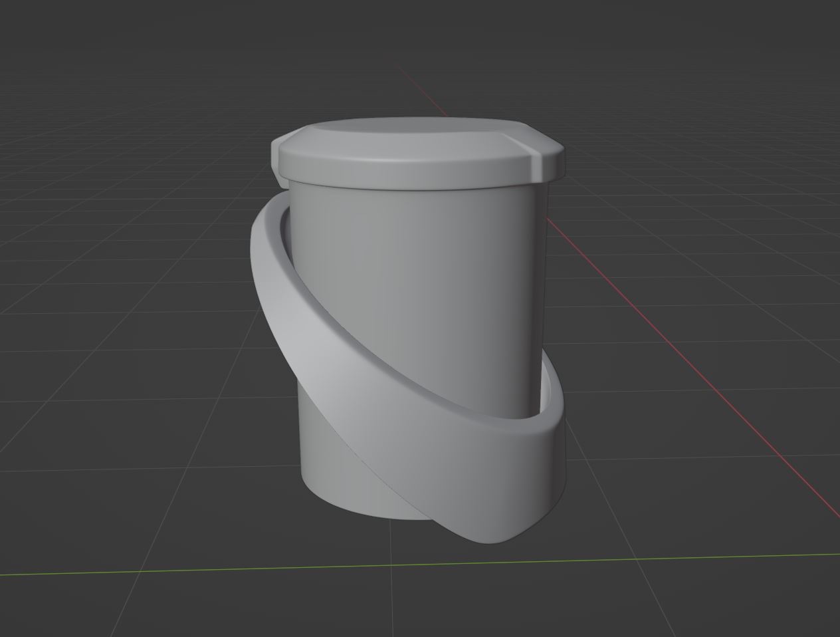
Task: Click the cylinder's lower left section under the ring
Action: coord(332,459)
